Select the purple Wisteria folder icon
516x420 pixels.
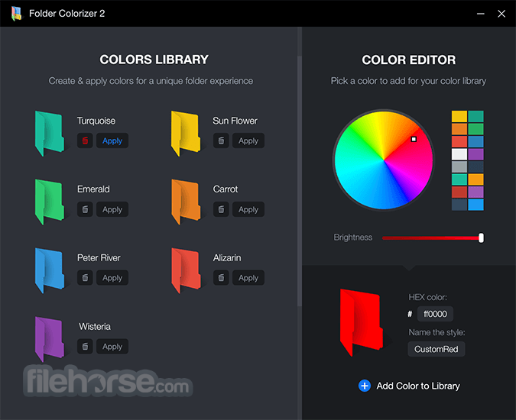[50, 339]
